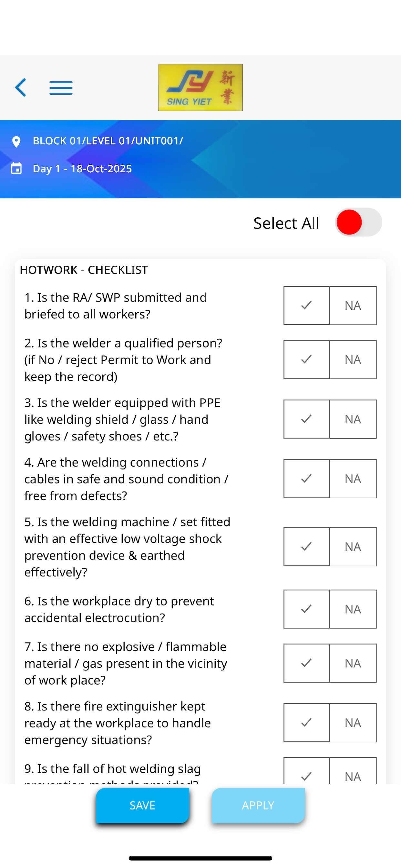Set low voltage shock device question NA

pyautogui.click(x=353, y=547)
